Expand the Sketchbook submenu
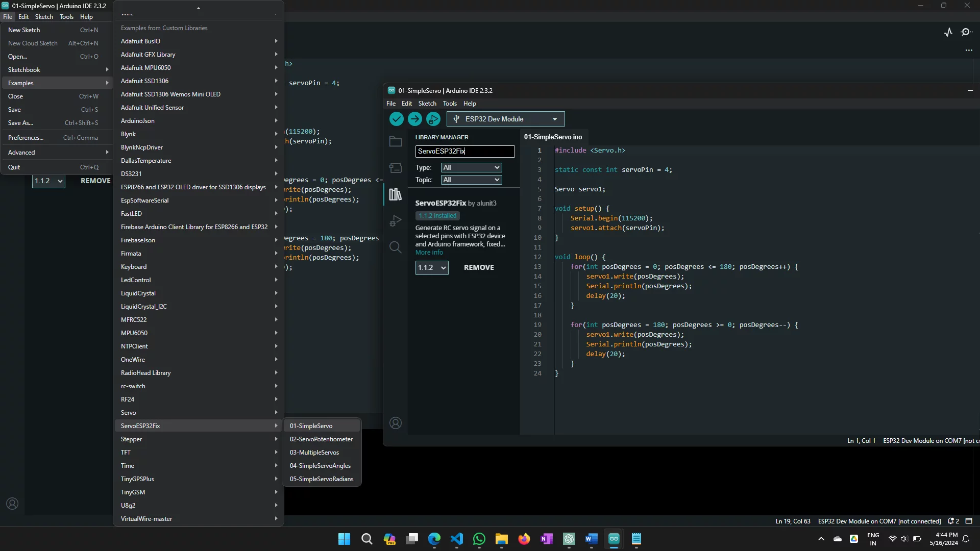 pyautogui.click(x=56, y=70)
